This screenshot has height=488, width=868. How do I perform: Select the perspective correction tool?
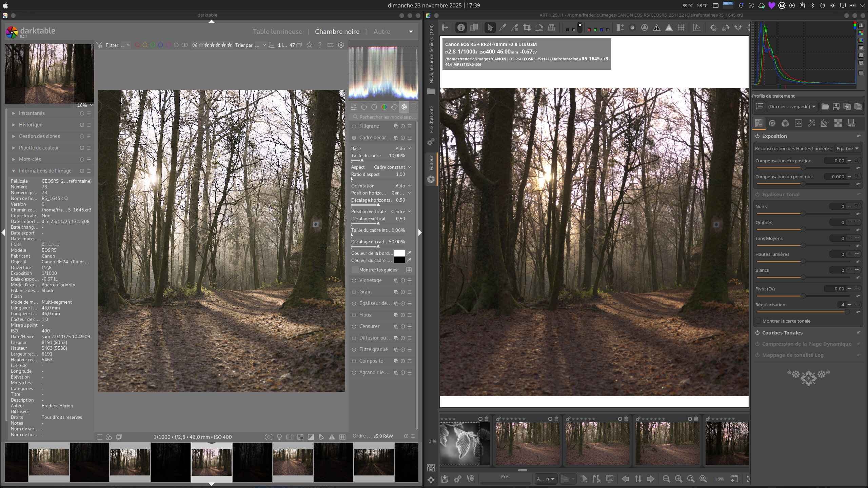551,28
